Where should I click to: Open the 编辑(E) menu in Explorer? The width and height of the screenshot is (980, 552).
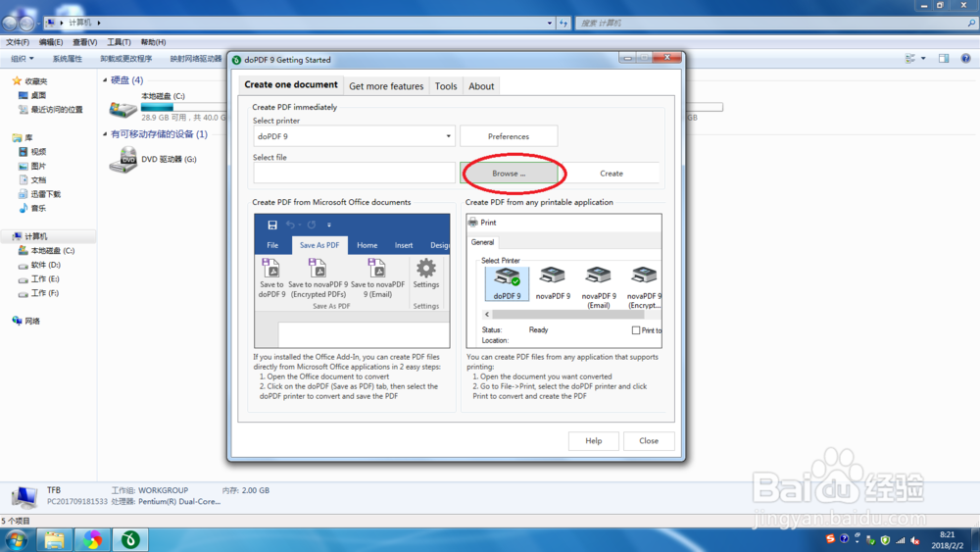point(51,42)
